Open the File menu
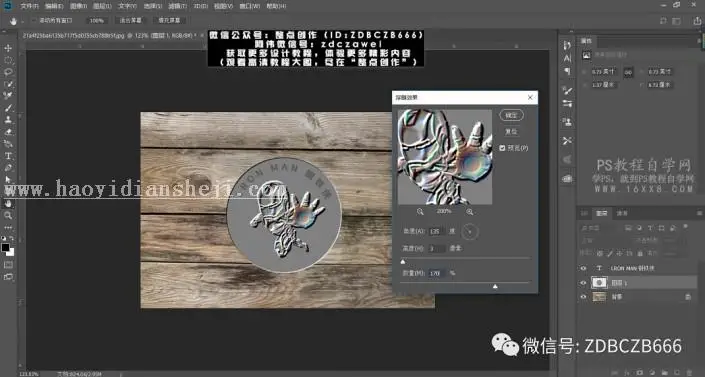Screen dimensions: 705x377 [29, 6]
